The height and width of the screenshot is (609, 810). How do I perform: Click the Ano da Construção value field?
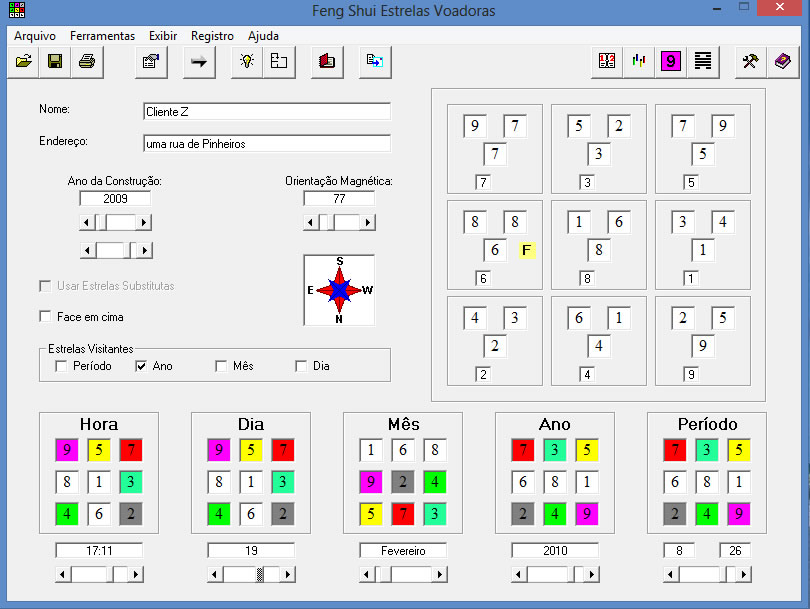pos(115,198)
